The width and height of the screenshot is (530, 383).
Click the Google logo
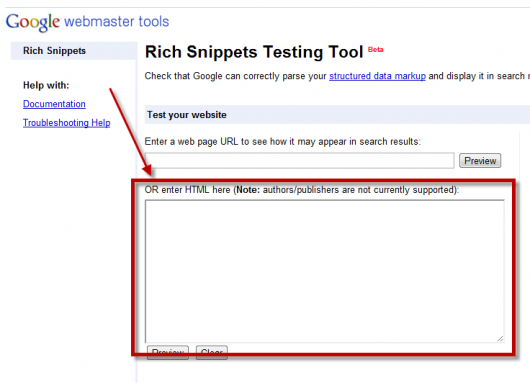click(33, 22)
